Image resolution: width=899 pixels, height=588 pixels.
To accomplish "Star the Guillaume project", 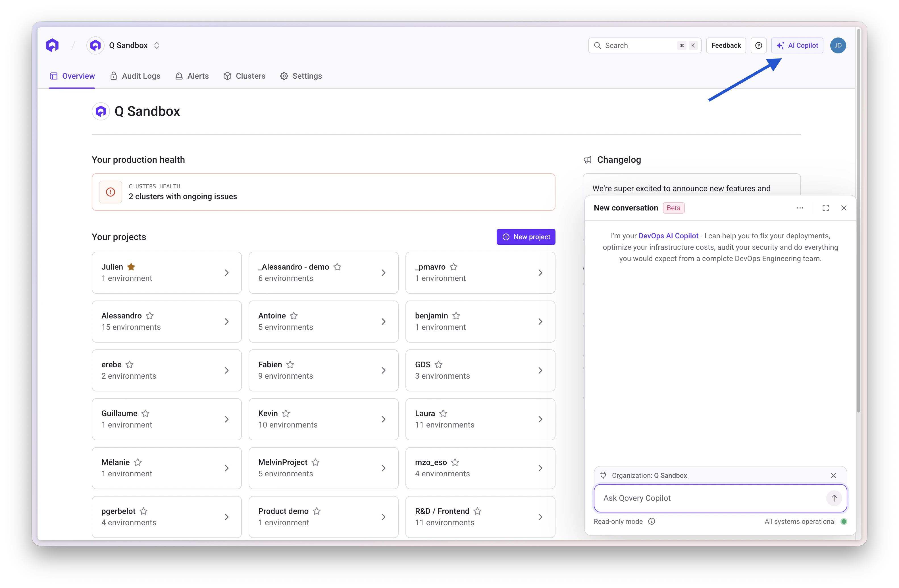I will [x=145, y=413].
